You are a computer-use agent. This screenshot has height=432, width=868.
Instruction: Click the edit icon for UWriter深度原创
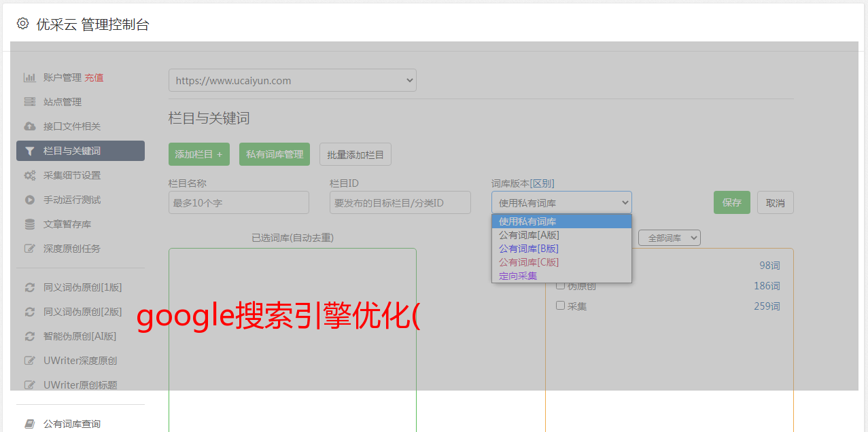coord(29,361)
